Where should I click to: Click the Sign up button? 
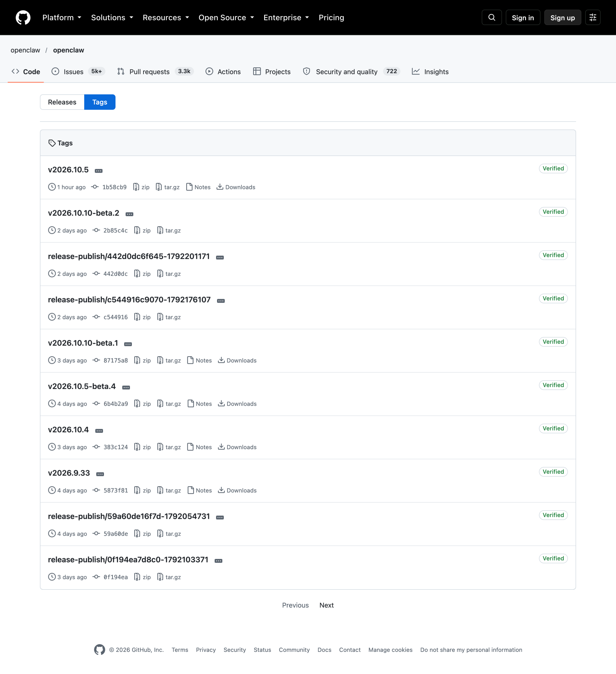click(563, 17)
